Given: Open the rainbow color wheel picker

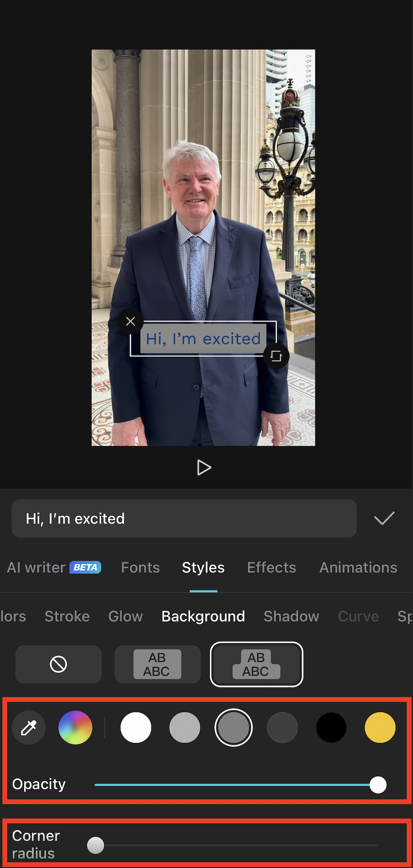Looking at the screenshot, I should (x=75, y=727).
